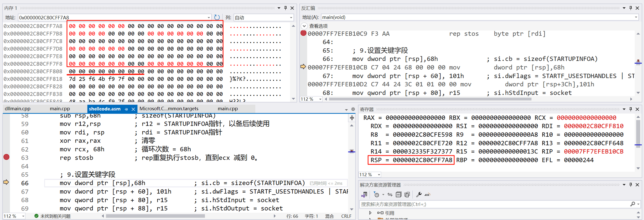This screenshot has height=220, width=644.
Task: Toggle breakpoint on line 63 rep stosb
Action: pos(6,157)
